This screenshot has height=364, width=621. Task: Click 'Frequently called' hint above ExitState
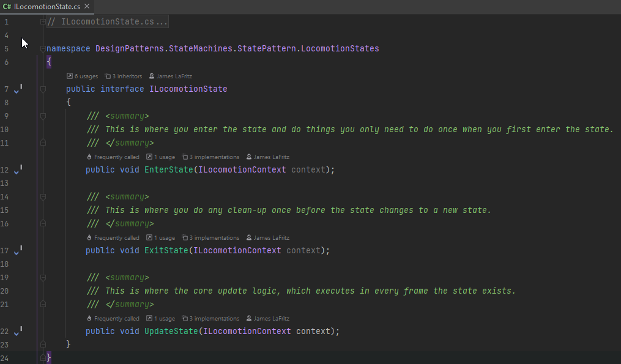[113, 237]
